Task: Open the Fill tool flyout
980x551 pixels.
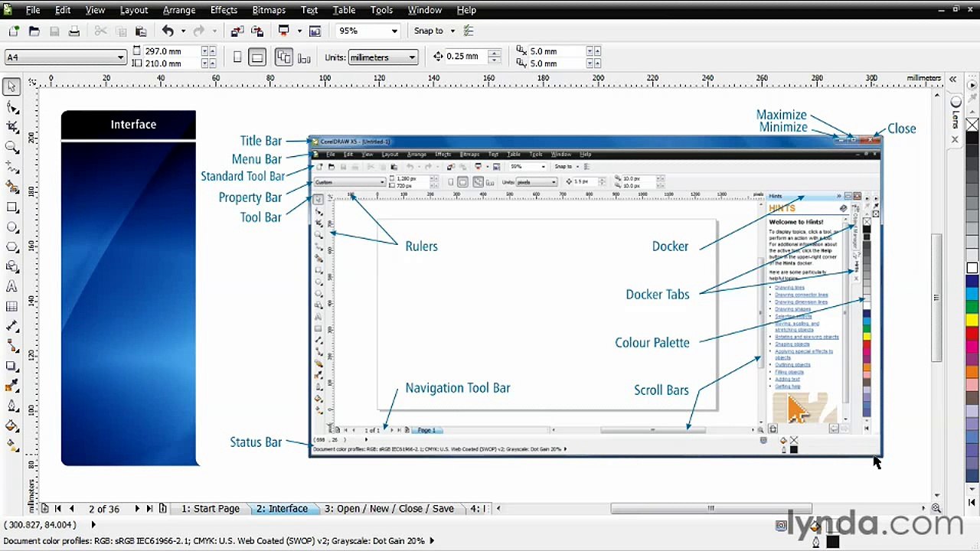Action: (x=12, y=426)
